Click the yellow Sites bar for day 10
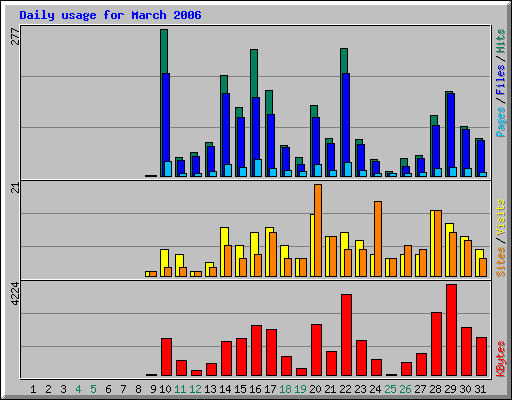 pos(164,258)
